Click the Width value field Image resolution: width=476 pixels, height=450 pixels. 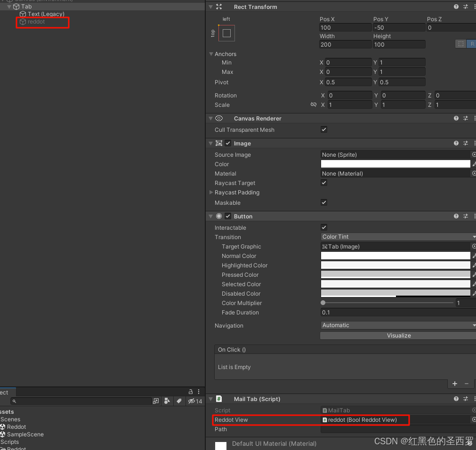(x=346, y=45)
